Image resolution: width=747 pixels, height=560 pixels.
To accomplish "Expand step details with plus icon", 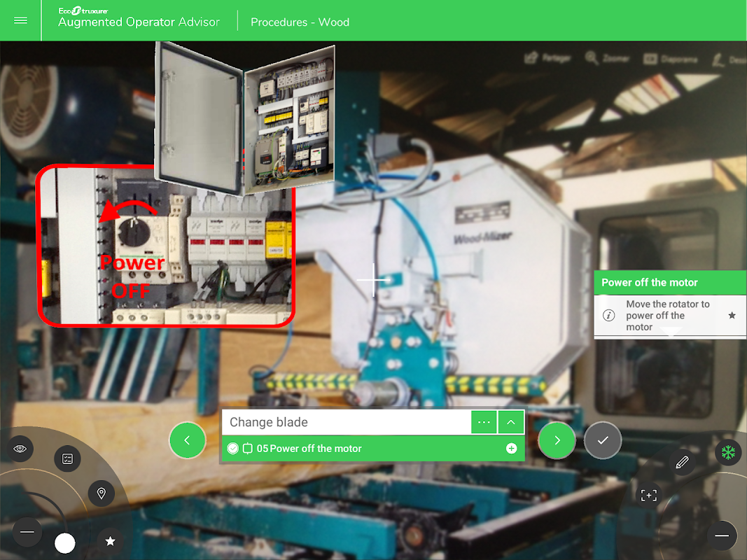I will click(511, 449).
